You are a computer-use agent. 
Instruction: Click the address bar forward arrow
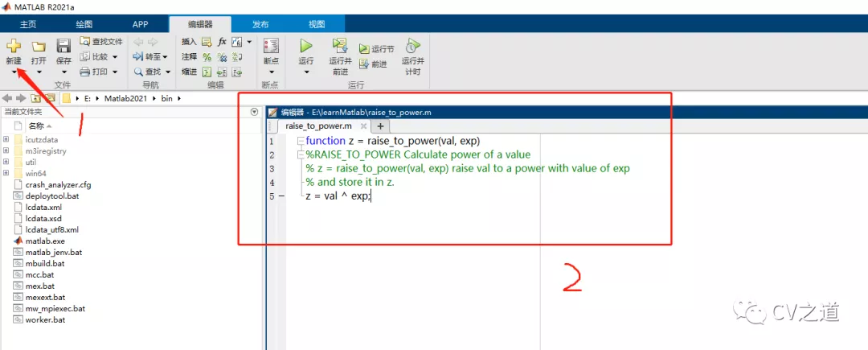point(21,98)
